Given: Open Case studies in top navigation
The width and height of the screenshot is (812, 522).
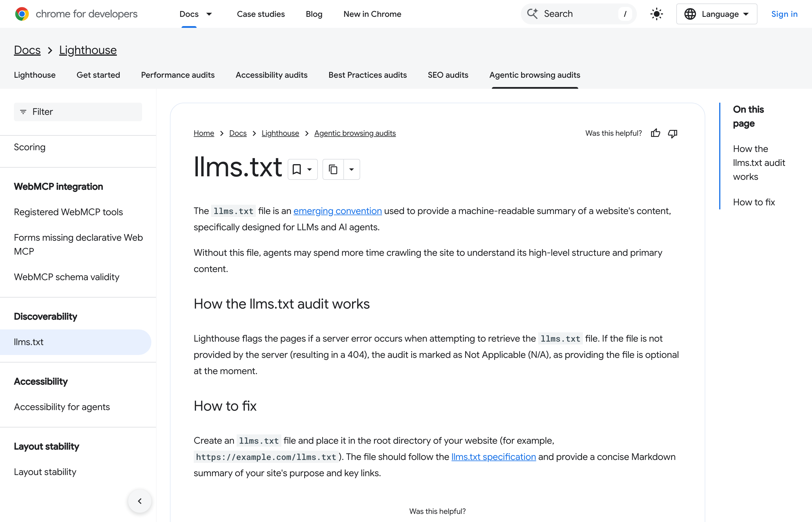Looking at the screenshot, I should point(261,14).
